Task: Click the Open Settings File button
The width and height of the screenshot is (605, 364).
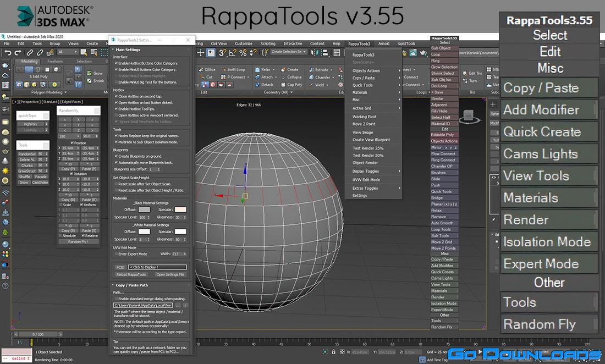Action: 170,274
